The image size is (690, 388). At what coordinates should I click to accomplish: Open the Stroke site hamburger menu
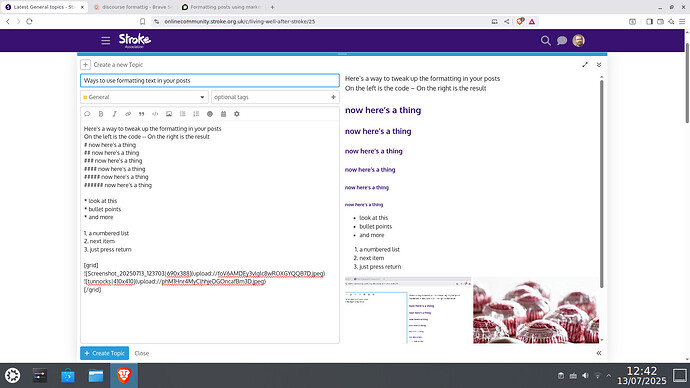106,41
